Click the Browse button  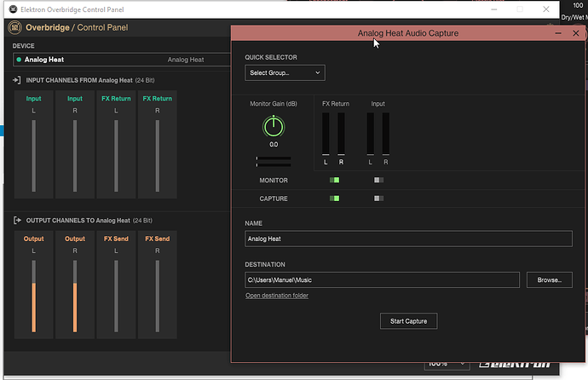(550, 280)
